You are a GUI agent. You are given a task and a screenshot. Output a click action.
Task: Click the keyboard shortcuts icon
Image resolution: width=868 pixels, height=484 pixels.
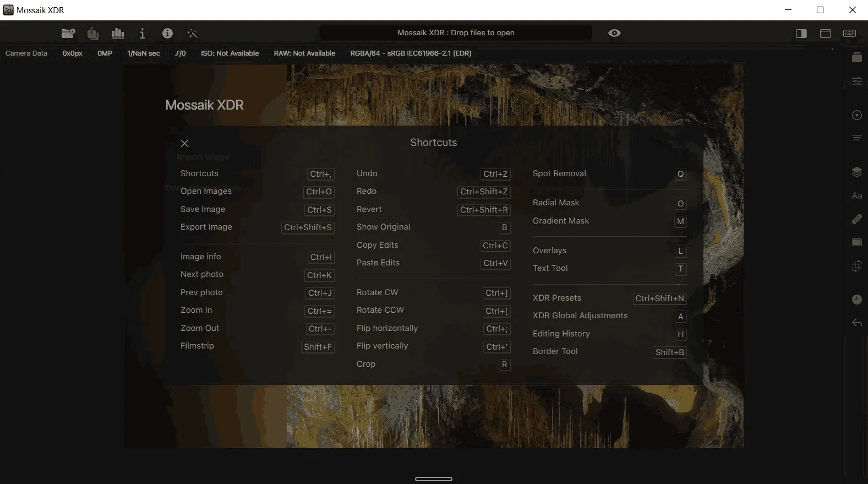[x=849, y=34]
